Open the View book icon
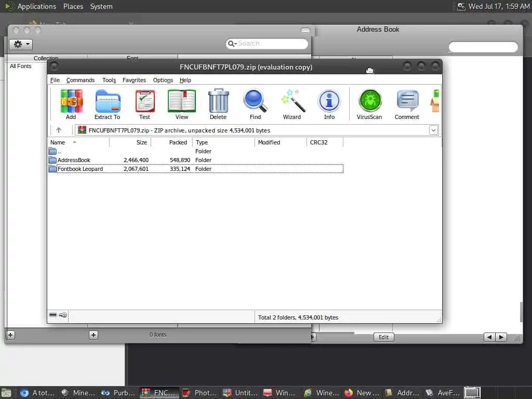This screenshot has height=399, width=532. (182, 101)
